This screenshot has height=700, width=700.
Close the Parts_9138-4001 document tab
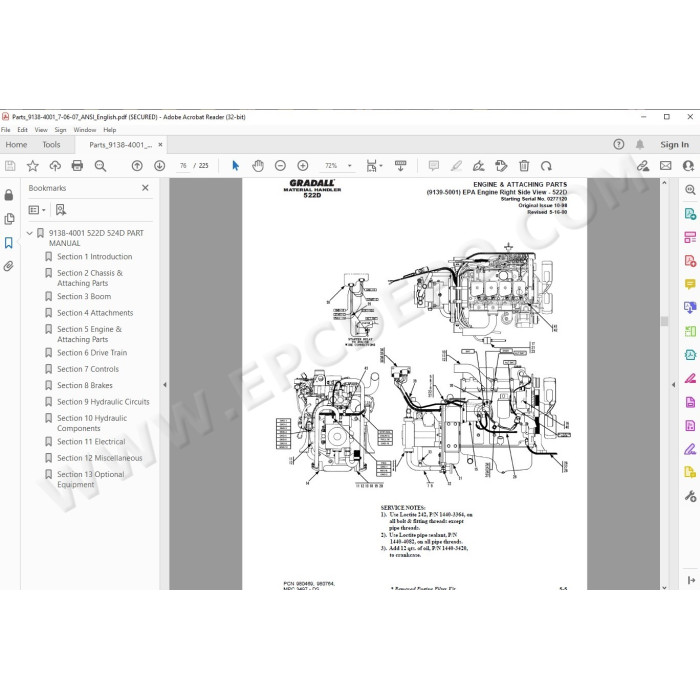click(x=160, y=145)
